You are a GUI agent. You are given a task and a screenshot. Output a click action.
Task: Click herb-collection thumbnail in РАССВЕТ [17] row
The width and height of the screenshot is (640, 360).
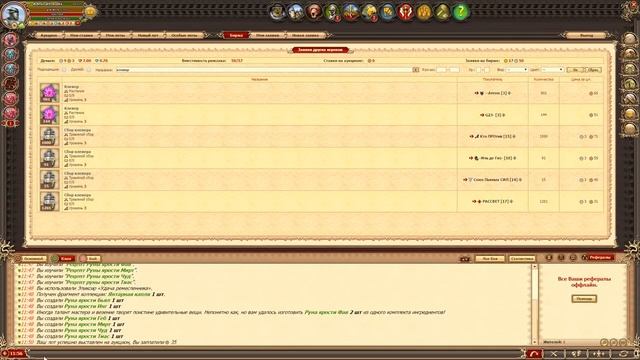tap(49, 201)
